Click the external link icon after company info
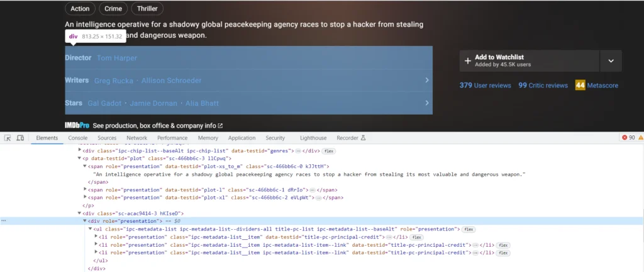644x272 pixels. pos(220,126)
